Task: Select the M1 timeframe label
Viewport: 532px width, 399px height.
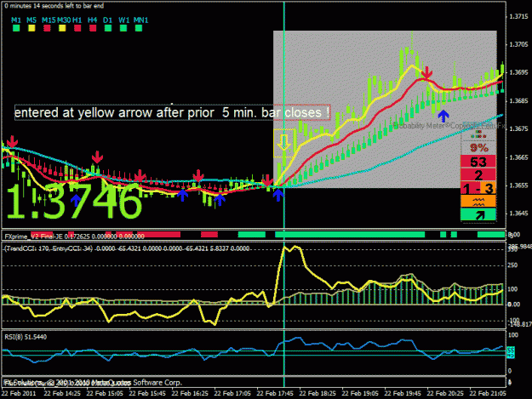Action: tap(16, 20)
